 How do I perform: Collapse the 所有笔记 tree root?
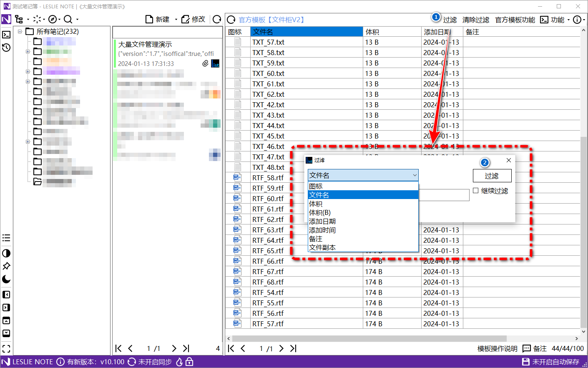(x=20, y=31)
